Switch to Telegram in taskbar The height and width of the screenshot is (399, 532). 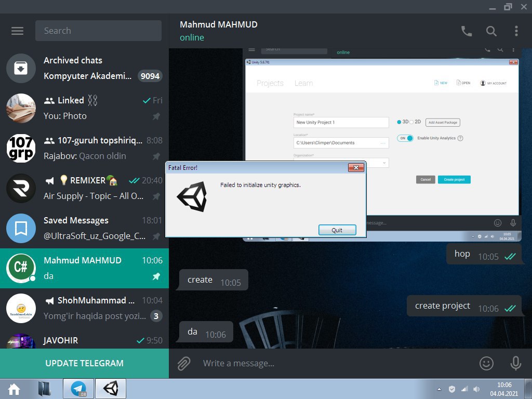coord(78,389)
